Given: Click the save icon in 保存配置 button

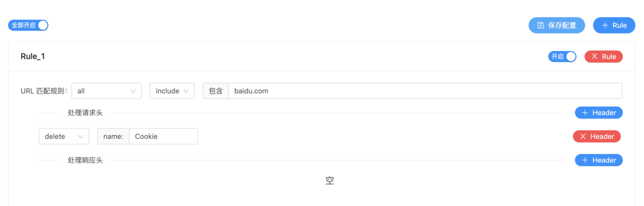Looking at the screenshot, I should pos(541,25).
